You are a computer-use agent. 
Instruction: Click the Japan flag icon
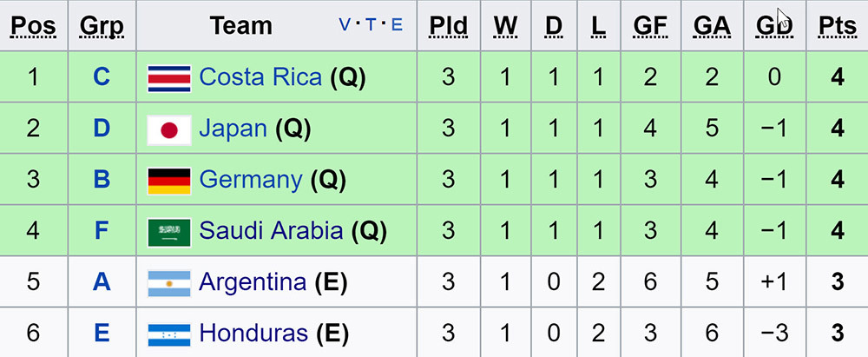coord(169,129)
